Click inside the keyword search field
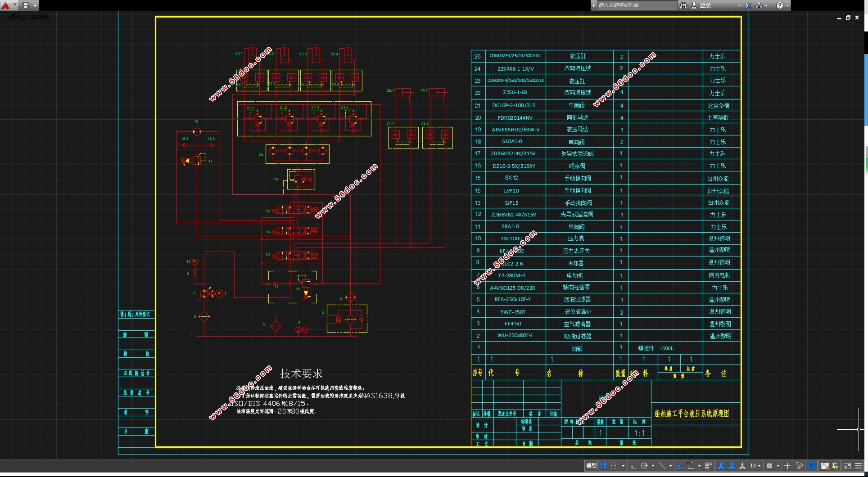Screen dimensions: 868x477 coord(637,5)
